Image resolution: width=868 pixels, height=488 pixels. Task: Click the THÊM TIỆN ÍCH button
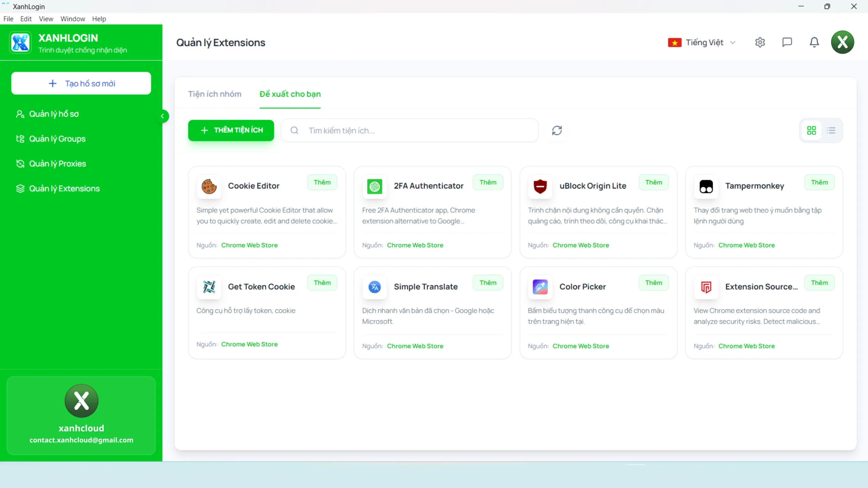[x=231, y=130]
